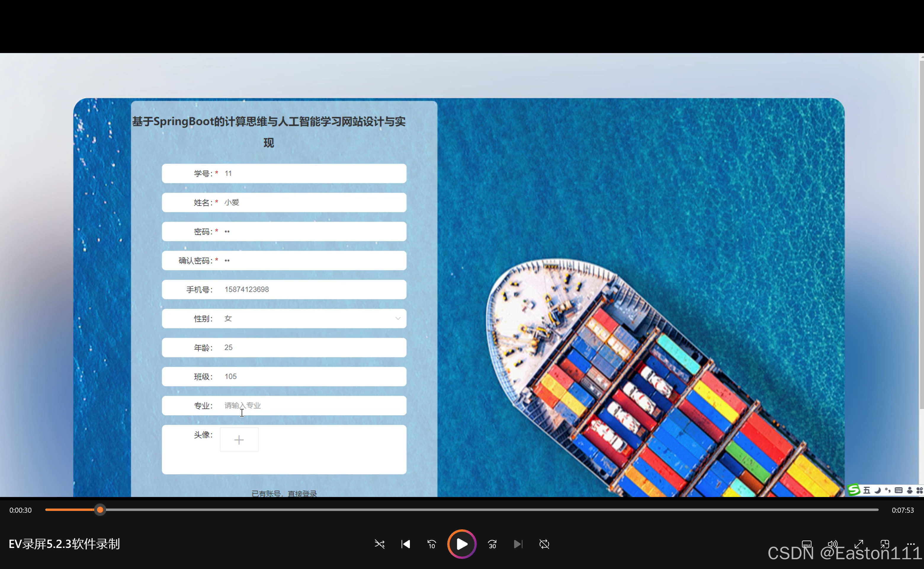Click the IME user account icon
924x569 pixels.
910,490
